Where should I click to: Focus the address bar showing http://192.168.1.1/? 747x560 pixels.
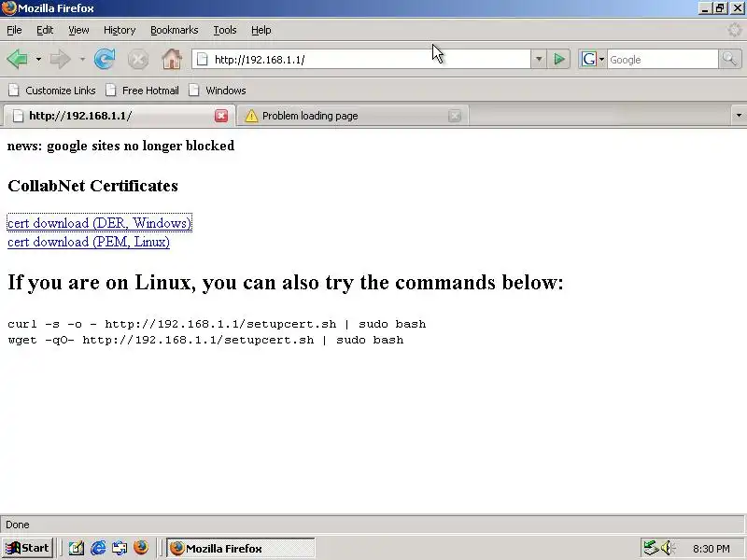(361, 60)
